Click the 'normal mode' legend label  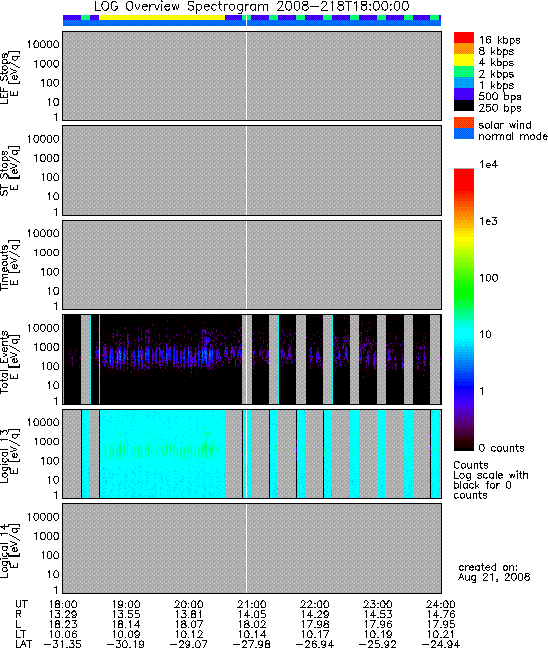coord(513,136)
